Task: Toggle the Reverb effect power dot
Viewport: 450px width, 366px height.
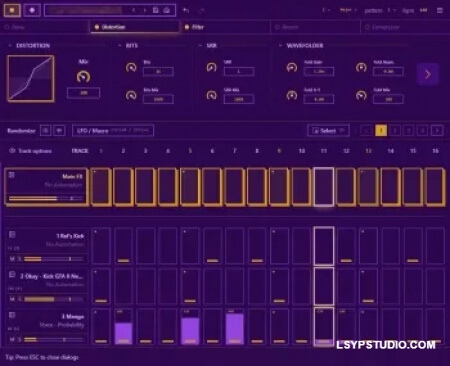Action: pos(277,27)
